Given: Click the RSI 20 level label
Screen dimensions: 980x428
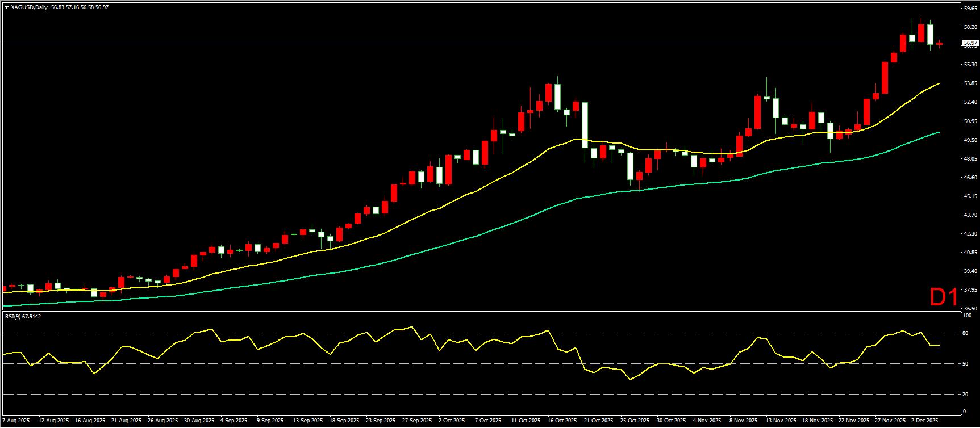Looking at the screenshot, I should [x=965, y=395].
